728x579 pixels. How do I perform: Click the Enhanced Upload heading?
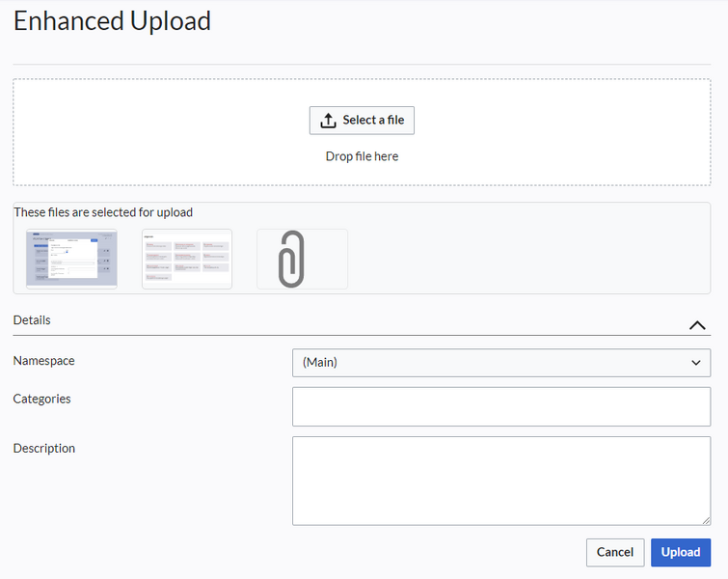(112, 21)
